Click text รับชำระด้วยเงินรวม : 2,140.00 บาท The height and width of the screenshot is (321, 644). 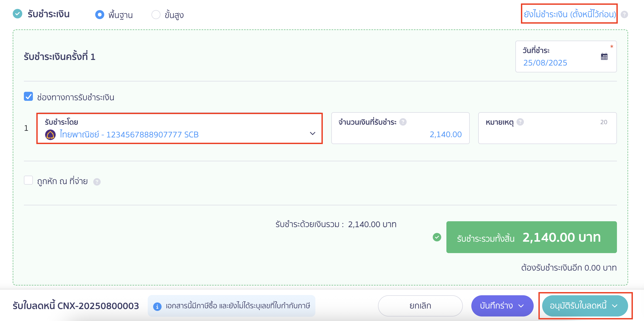tap(336, 224)
